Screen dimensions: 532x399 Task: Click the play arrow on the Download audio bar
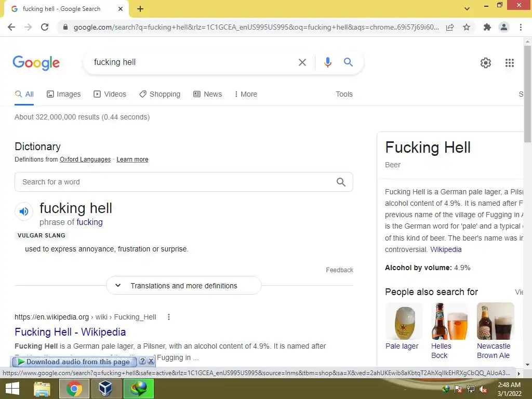coord(21,362)
